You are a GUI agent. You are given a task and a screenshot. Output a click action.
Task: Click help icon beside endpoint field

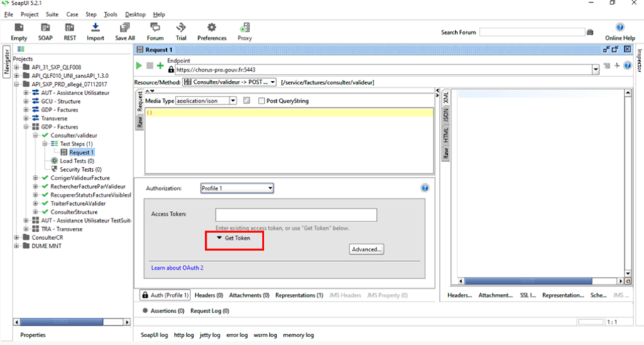628,65
